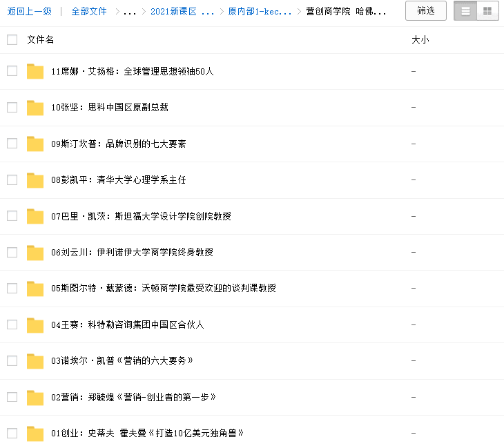The image size is (504, 446).
Task: Open 02营销:郑毓煌《营销-创业者的第一步》
Action: coord(134,397)
